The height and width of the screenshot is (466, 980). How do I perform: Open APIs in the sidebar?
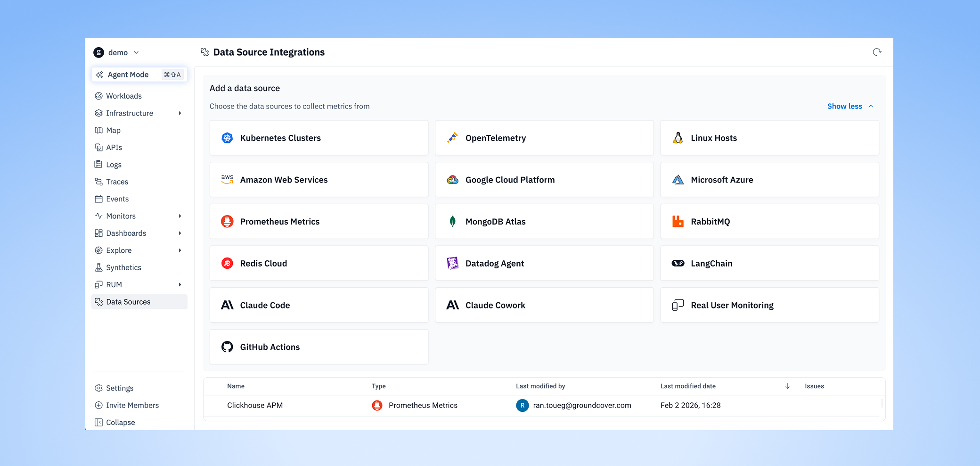point(139,147)
